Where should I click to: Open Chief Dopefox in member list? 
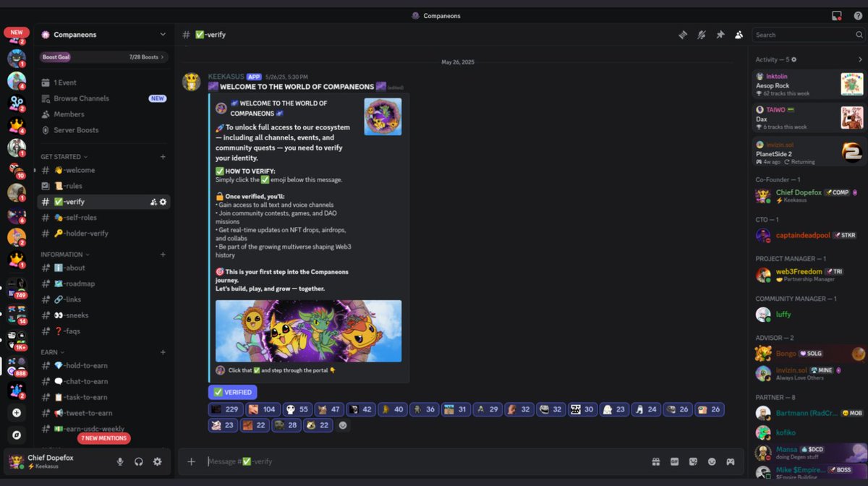click(x=808, y=196)
